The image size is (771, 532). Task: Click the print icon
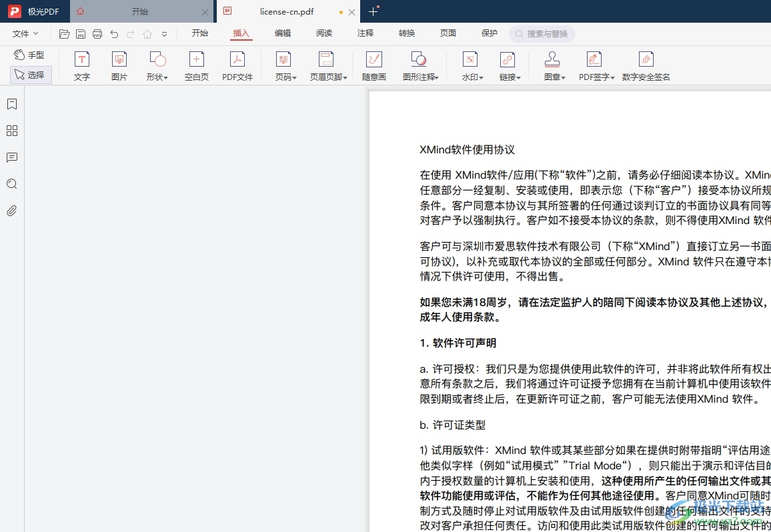tap(97, 34)
